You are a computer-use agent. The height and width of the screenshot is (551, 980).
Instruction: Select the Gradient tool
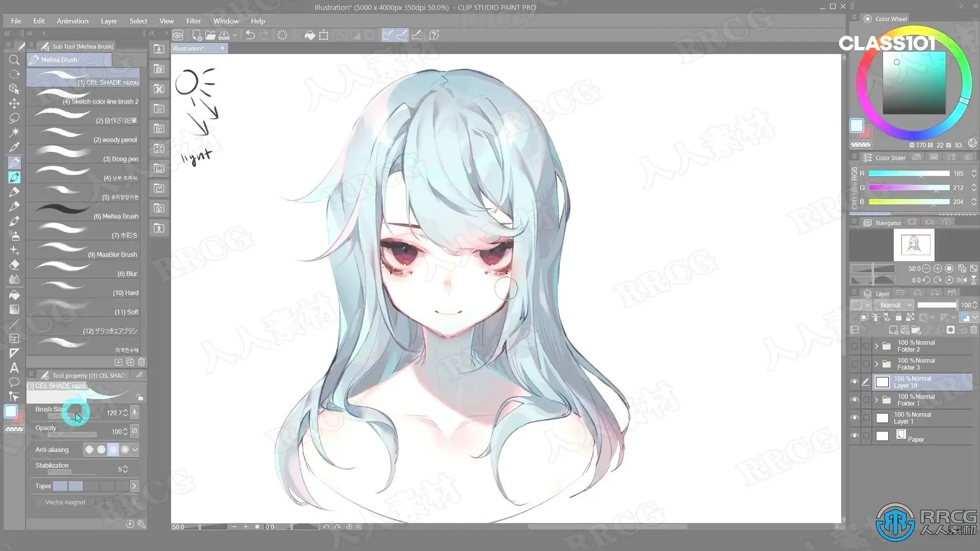(x=14, y=309)
